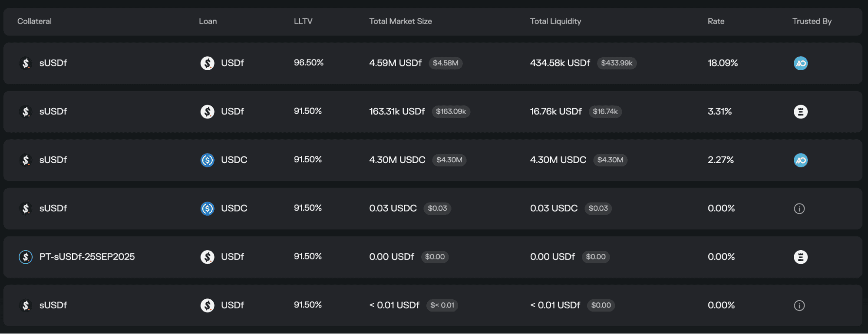Click the USDC loan icon in the 4.30M row
868x334 pixels.
(207, 160)
